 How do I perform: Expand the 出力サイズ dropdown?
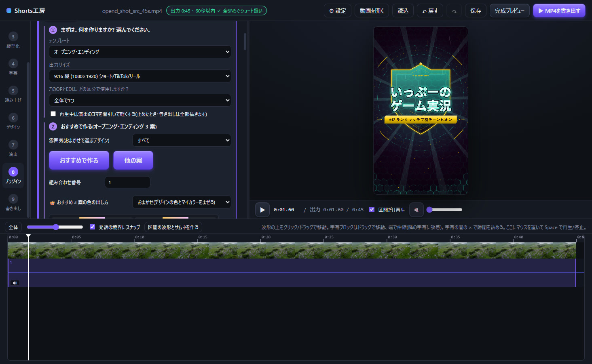(140, 76)
